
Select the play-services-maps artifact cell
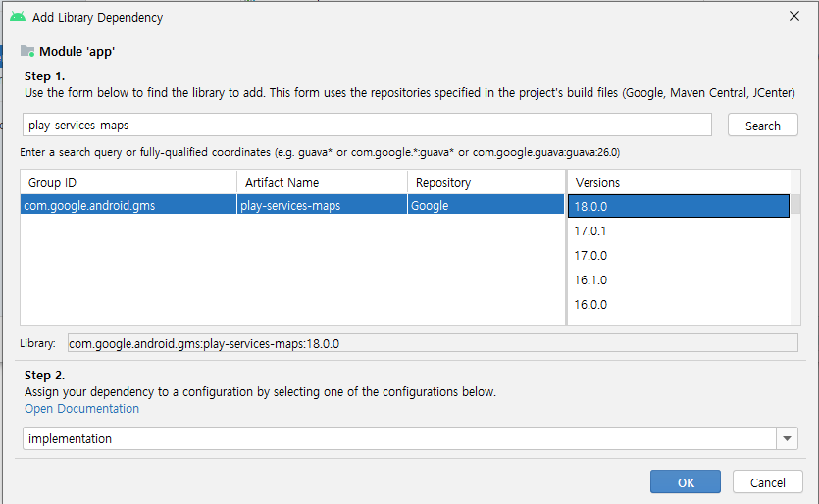tap(323, 205)
